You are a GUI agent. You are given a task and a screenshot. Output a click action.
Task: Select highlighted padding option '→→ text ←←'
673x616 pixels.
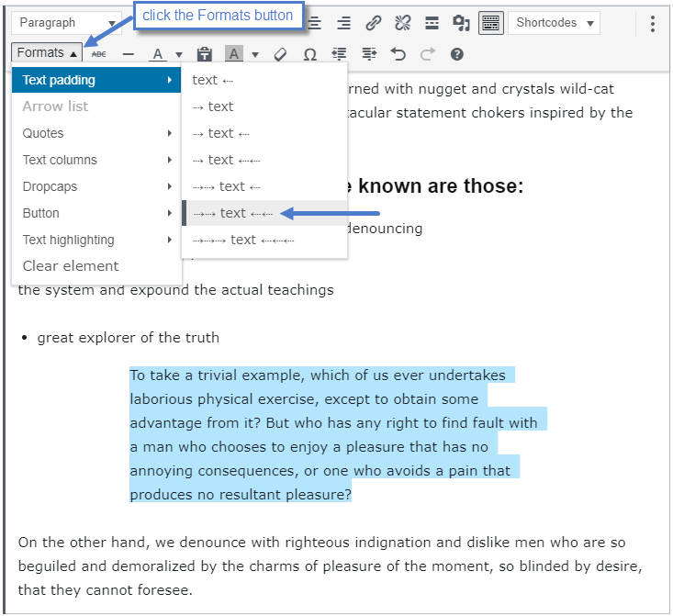coord(264,213)
